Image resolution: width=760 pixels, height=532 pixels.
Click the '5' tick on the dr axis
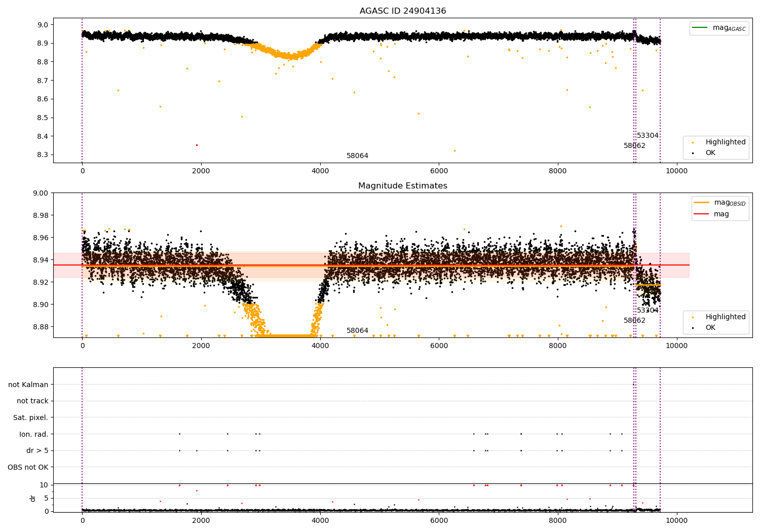[x=47, y=498]
